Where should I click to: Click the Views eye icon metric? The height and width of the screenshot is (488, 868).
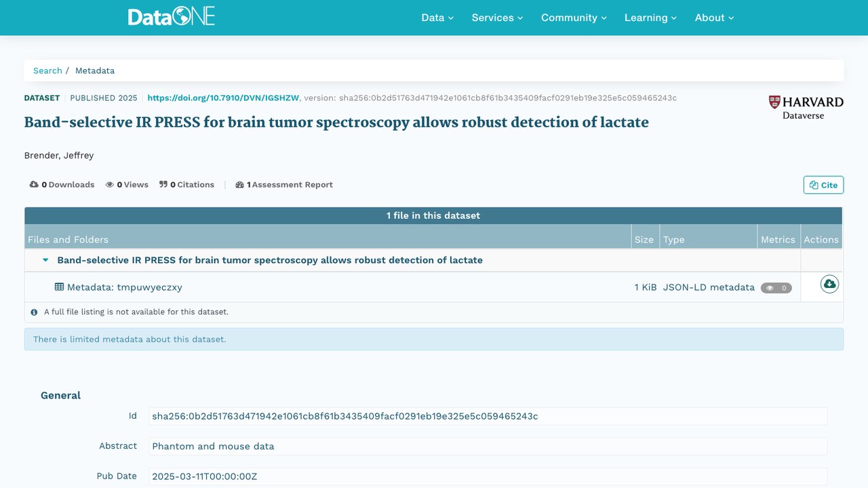click(x=109, y=184)
